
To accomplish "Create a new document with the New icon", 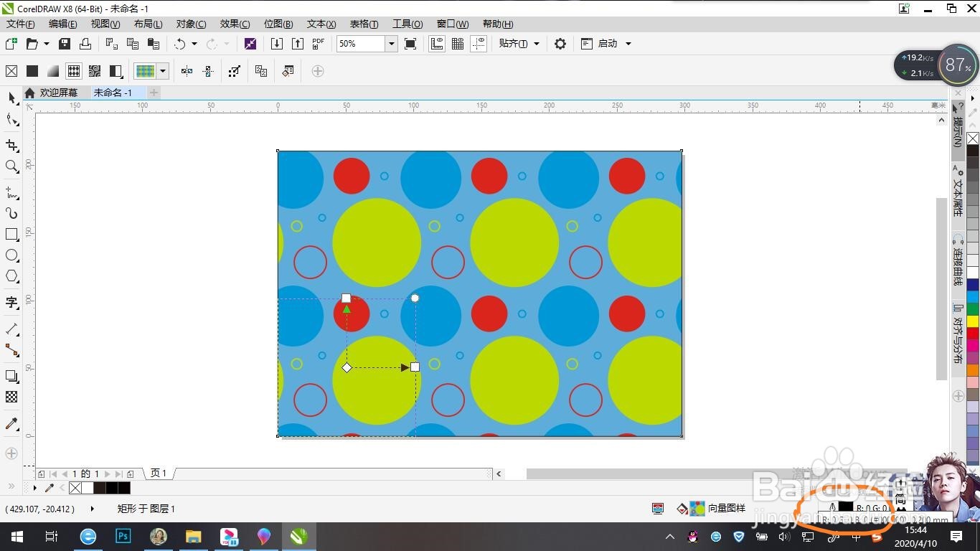I will [x=11, y=44].
